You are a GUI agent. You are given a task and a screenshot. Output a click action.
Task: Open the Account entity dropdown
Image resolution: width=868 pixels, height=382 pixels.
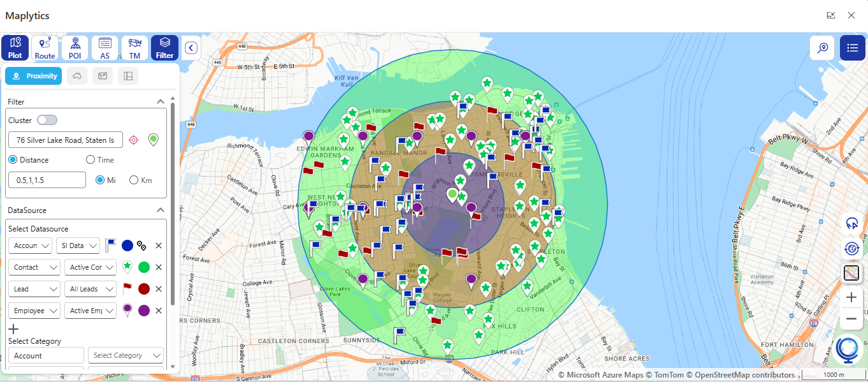(x=31, y=246)
